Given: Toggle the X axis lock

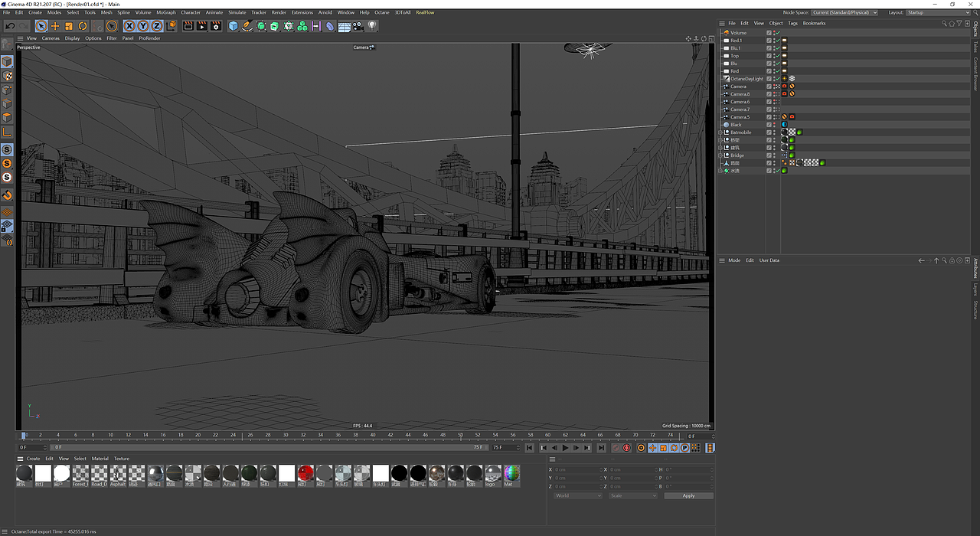Looking at the screenshot, I should click(x=129, y=26).
